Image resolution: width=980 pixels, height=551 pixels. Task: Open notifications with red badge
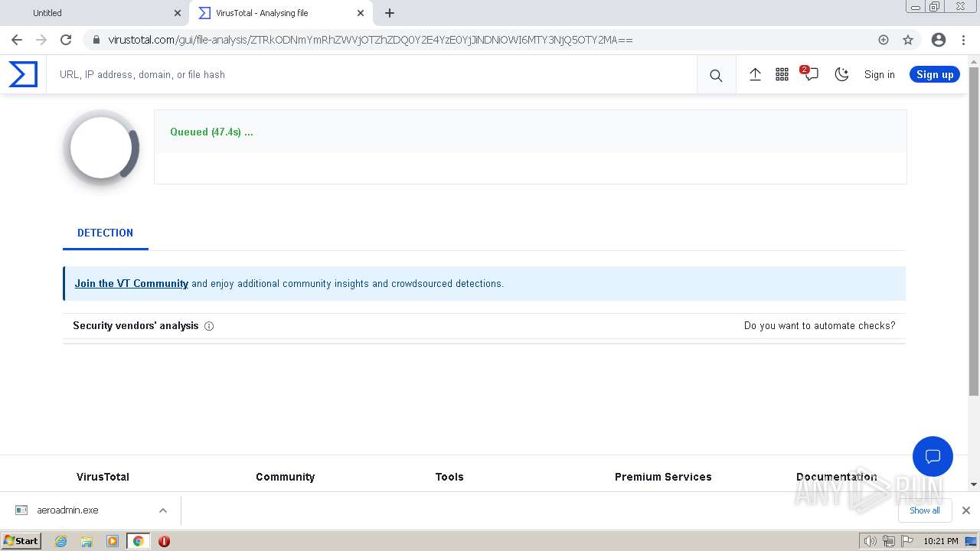(x=810, y=73)
